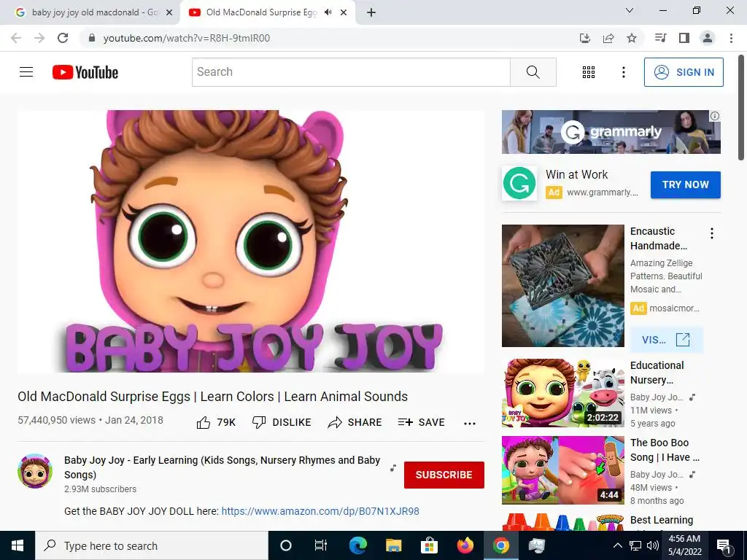Open File Explorer from taskbar

coord(393,545)
